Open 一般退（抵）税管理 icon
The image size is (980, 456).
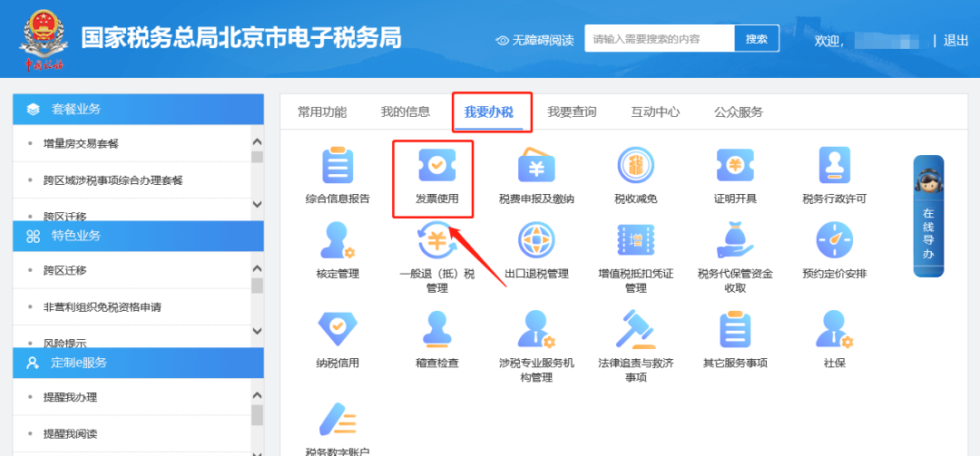click(436, 240)
